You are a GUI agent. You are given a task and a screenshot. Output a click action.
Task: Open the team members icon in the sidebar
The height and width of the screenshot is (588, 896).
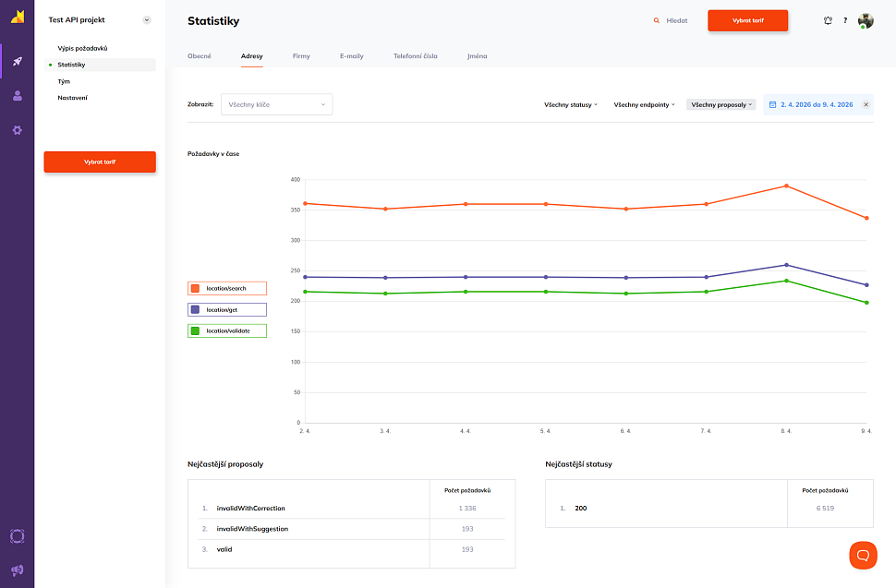(x=17, y=95)
